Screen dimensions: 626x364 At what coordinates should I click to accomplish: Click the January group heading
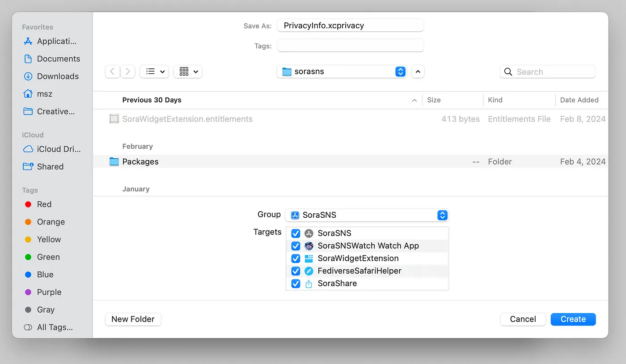(136, 189)
